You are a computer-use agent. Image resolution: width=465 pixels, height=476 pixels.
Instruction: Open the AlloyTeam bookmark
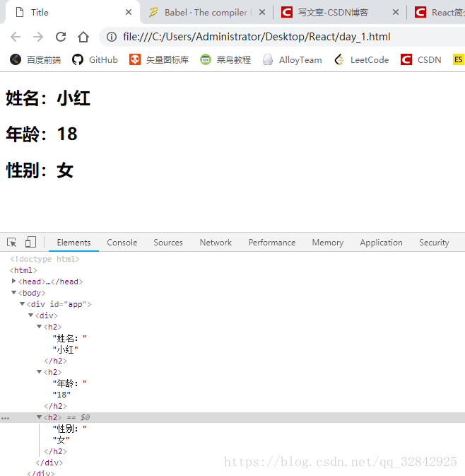pyautogui.click(x=292, y=60)
